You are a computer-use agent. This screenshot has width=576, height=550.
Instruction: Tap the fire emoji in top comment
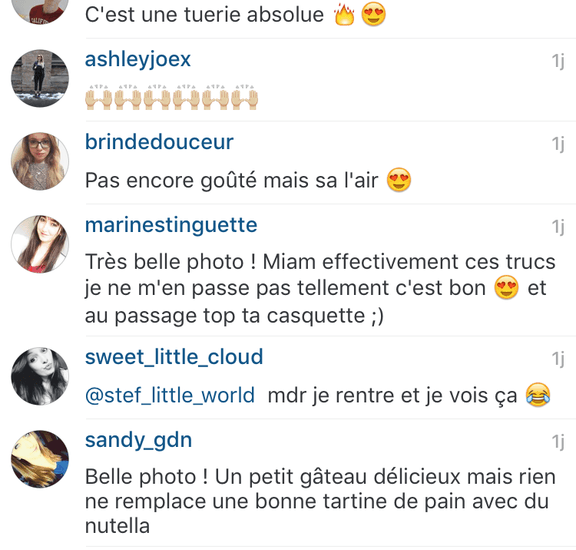[x=344, y=15]
